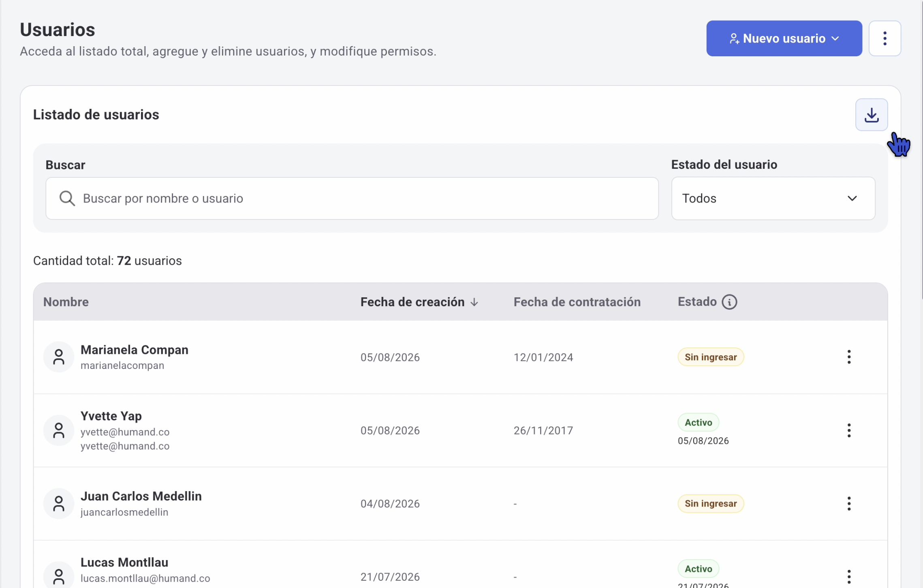
Task: Sort by the Estado column header
Action: (697, 302)
